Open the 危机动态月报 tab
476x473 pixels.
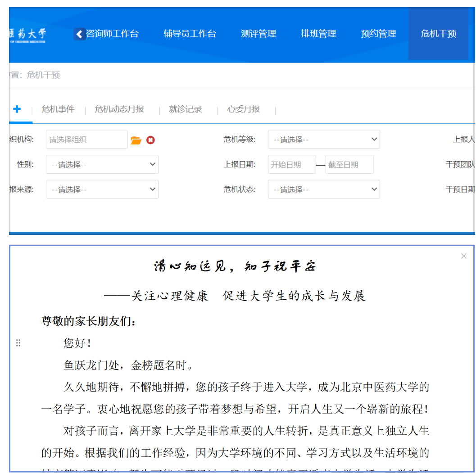click(119, 109)
